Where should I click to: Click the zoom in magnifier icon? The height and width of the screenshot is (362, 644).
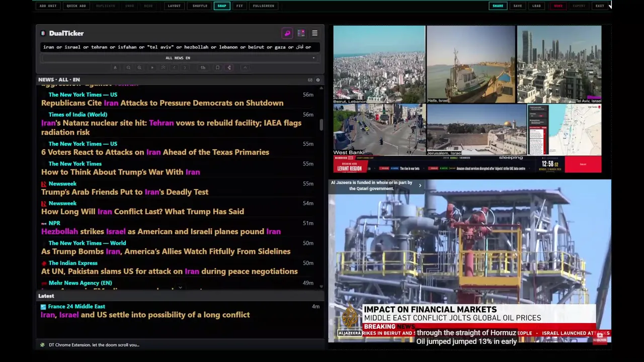[139, 67]
